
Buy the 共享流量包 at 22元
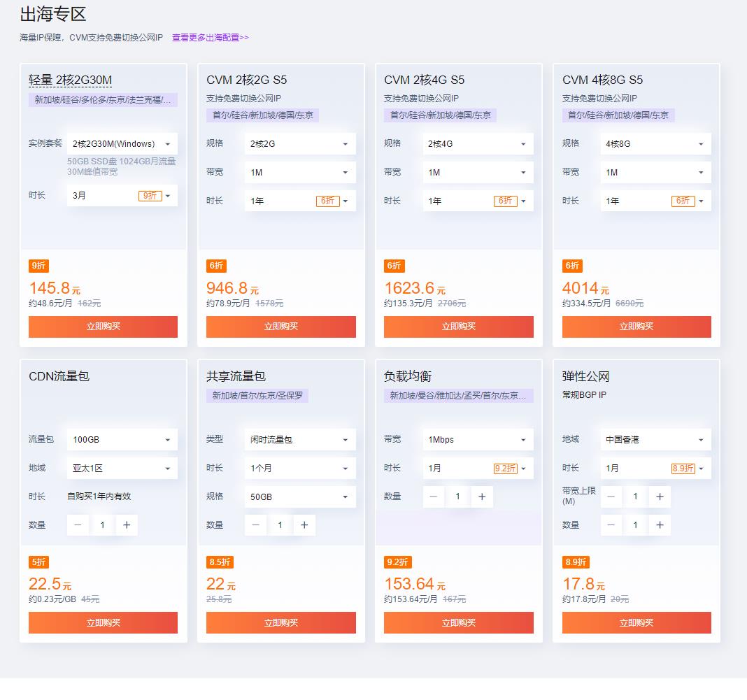coord(281,623)
